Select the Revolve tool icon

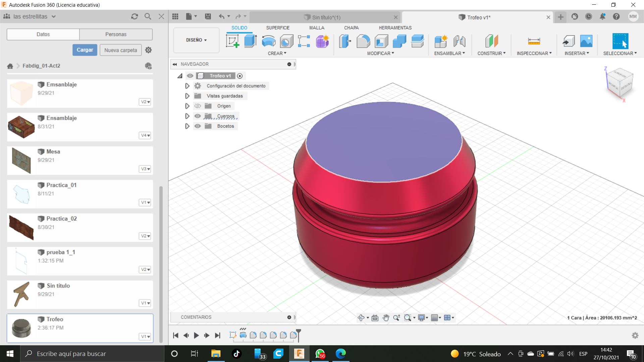[x=268, y=41]
